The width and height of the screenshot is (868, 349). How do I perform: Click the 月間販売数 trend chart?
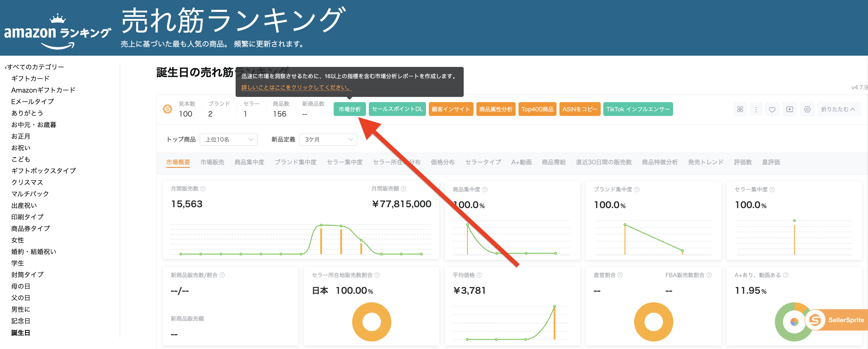point(300,239)
